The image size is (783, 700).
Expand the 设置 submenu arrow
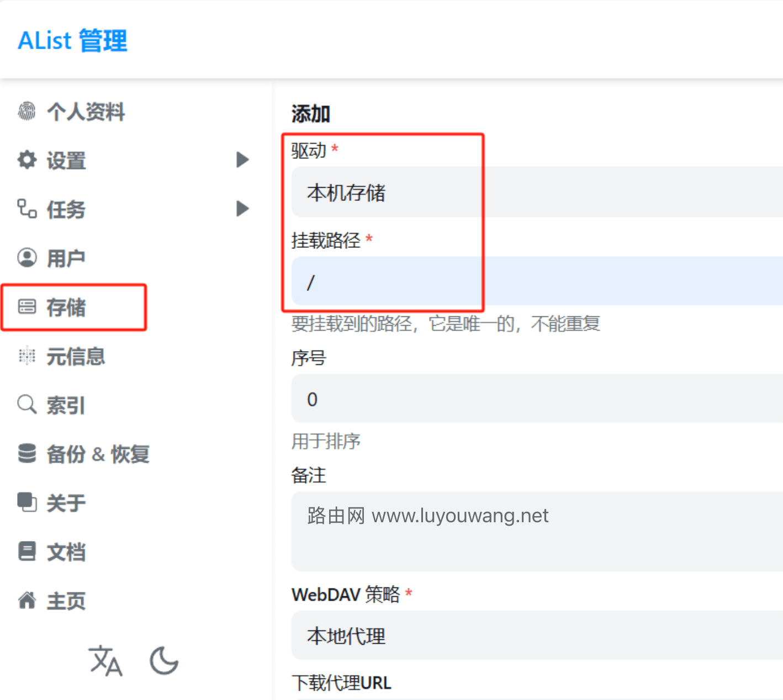point(242,160)
